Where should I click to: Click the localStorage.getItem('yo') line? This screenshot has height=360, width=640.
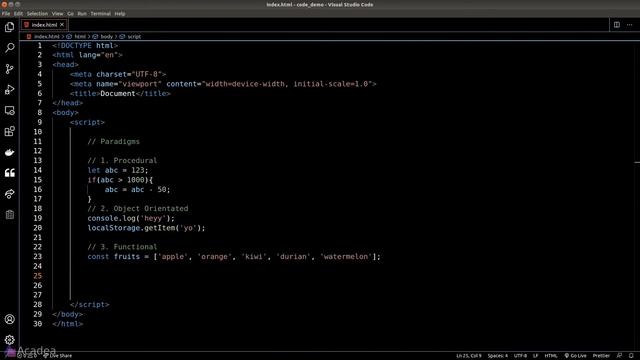[146, 228]
